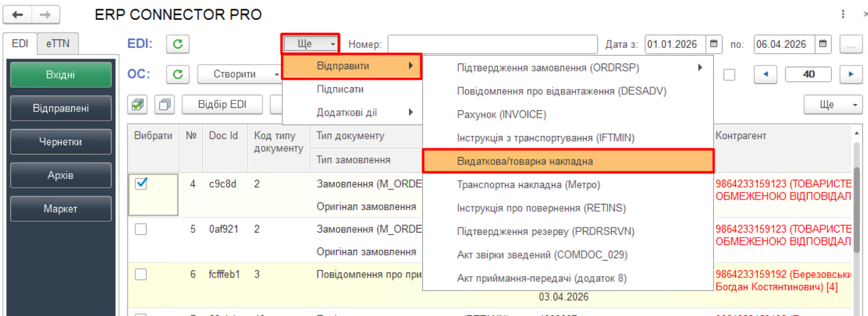Refresh the EDI list
The width and height of the screenshot is (868, 316).
tap(178, 44)
